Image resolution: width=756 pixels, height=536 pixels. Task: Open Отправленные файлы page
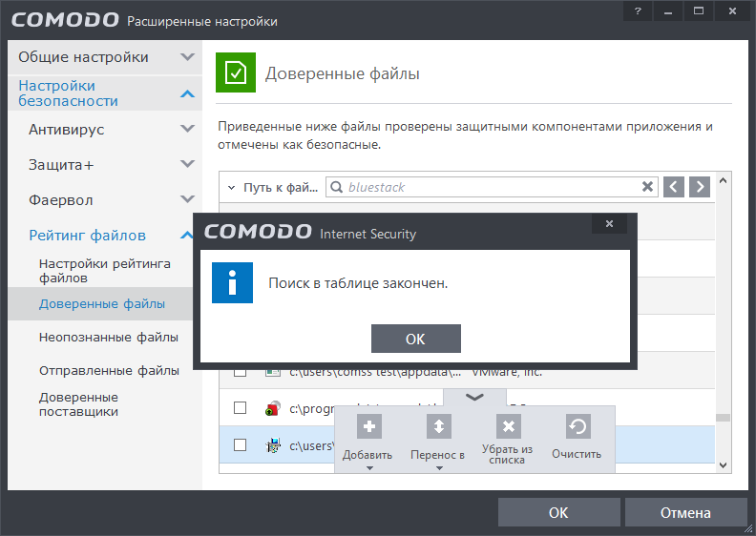click(x=109, y=370)
